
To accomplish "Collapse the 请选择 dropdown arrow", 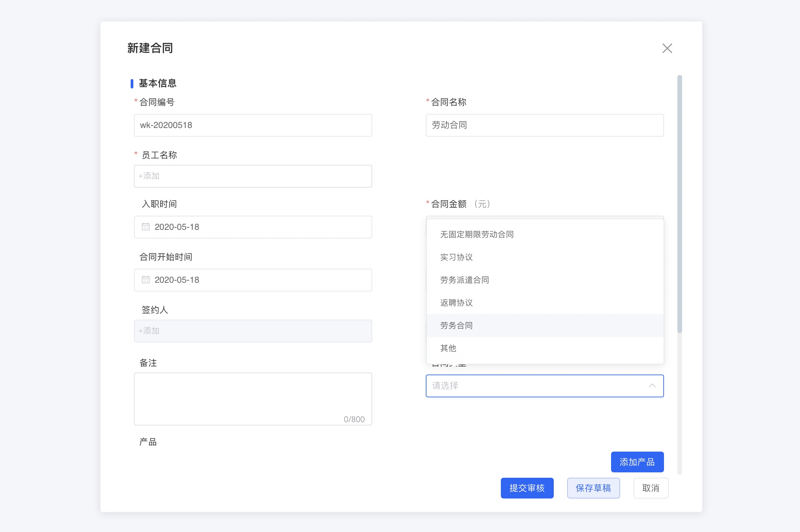I will point(652,386).
